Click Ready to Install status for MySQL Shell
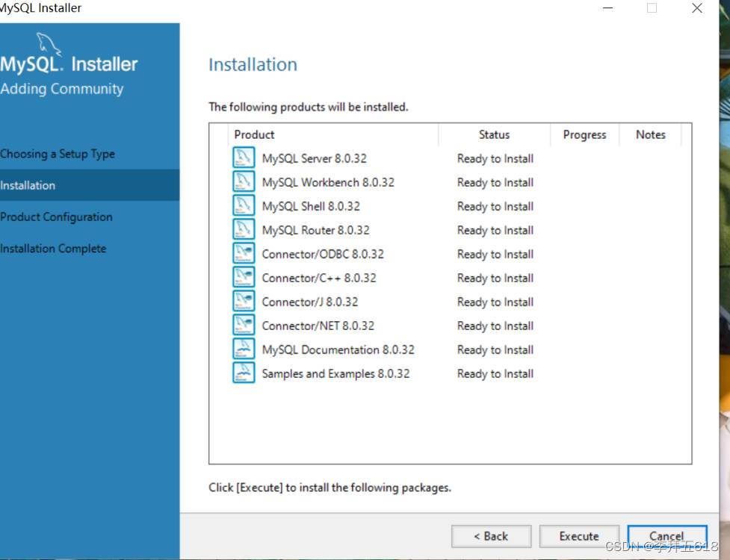Image resolution: width=730 pixels, height=560 pixels. click(x=495, y=206)
